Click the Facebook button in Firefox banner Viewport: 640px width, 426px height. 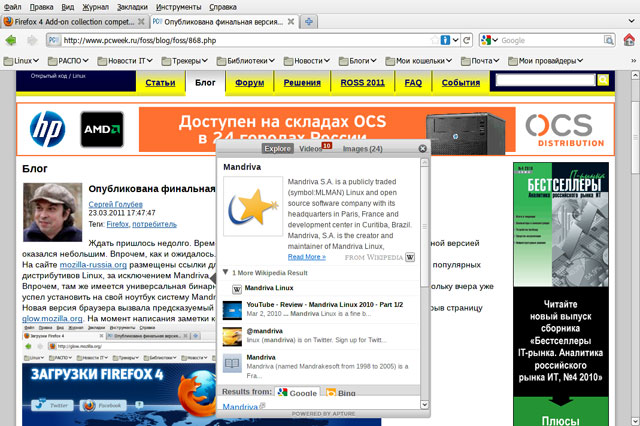point(104,405)
